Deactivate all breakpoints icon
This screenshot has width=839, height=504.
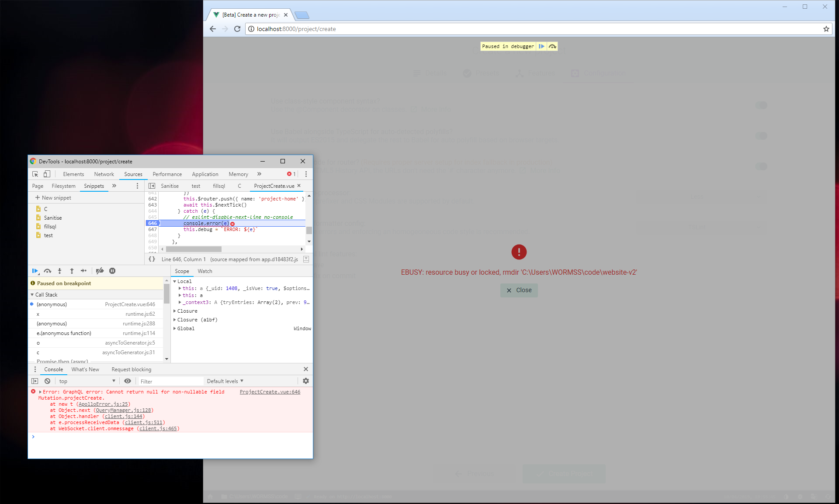pyautogui.click(x=100, y=271)
